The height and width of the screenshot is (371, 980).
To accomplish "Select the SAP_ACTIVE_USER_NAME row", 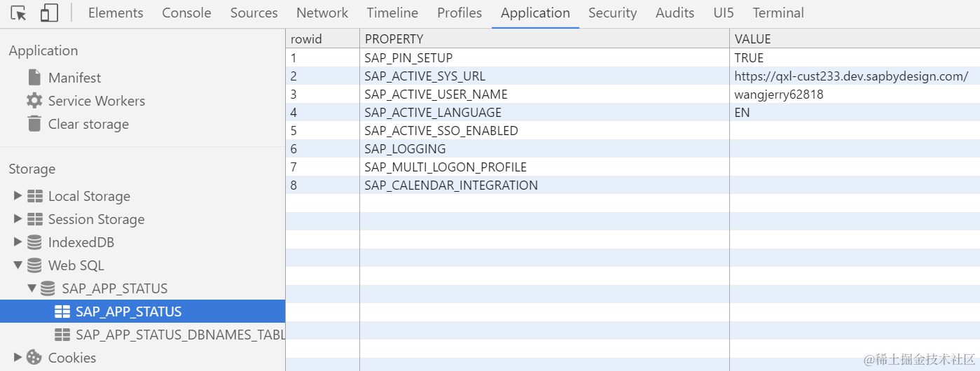I will (x=436, y=94).
